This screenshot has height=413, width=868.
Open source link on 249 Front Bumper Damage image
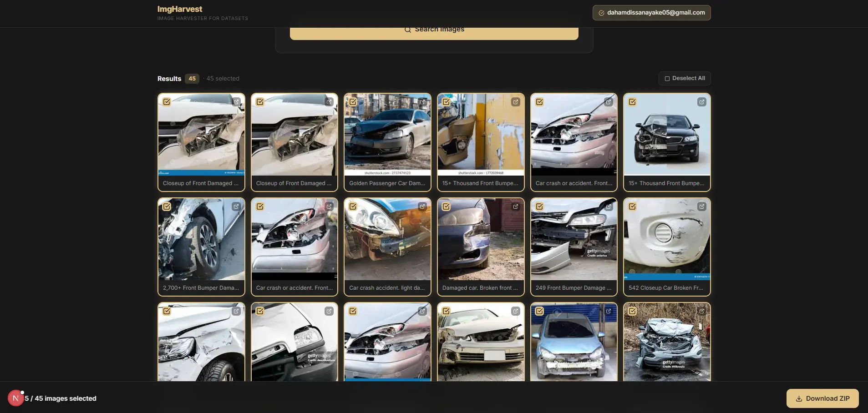pos(608,206)
